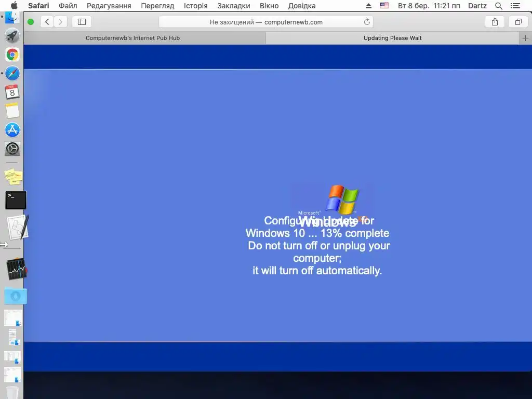The height and width of the screenshot is (399, 532).
Task: Open Script Editor icon in Dock
Action: point(18,227)
